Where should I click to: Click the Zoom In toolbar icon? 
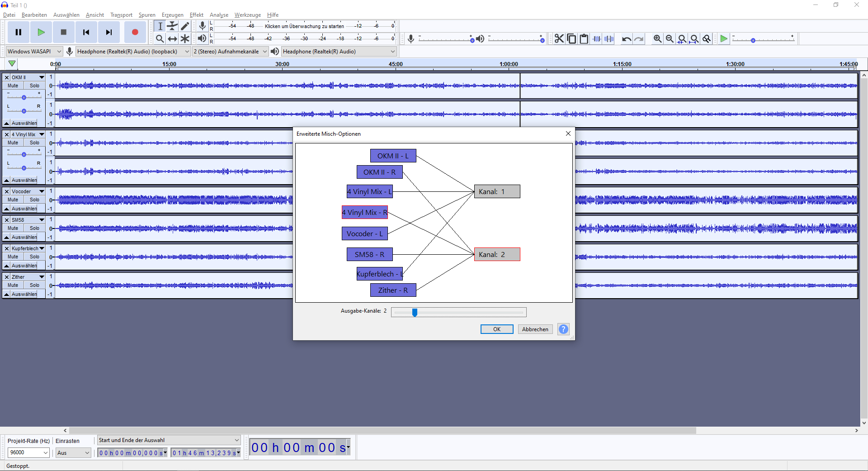coord(657,39)
